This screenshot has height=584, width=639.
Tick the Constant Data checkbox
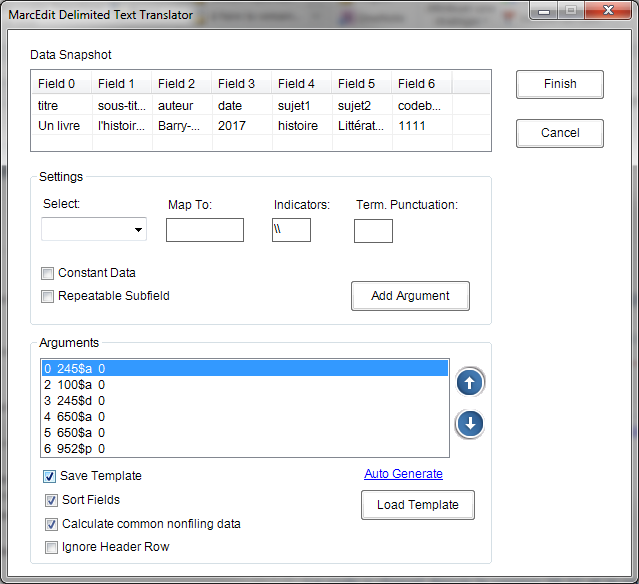click(47, 273)
